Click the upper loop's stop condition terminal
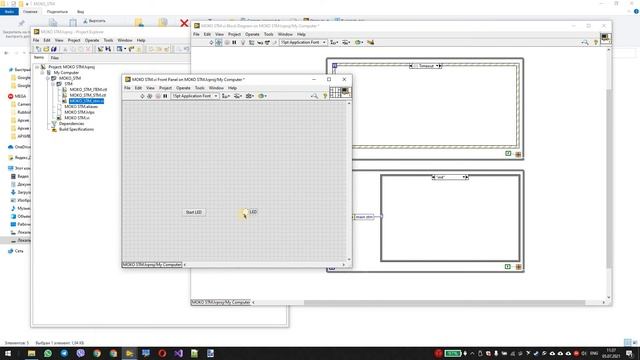The width and height of the screenshot is (640, 360). 518,154
